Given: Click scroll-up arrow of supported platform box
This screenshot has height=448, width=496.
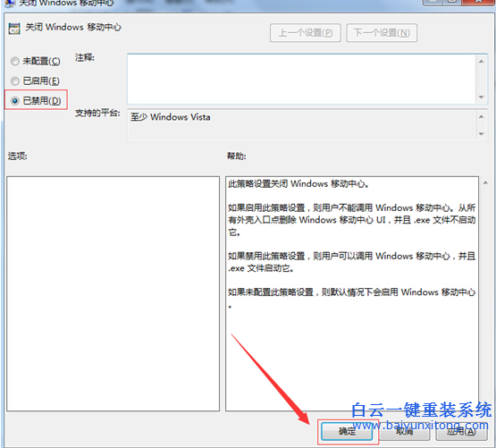Looking at the screenshot, I should coord(482,117).
